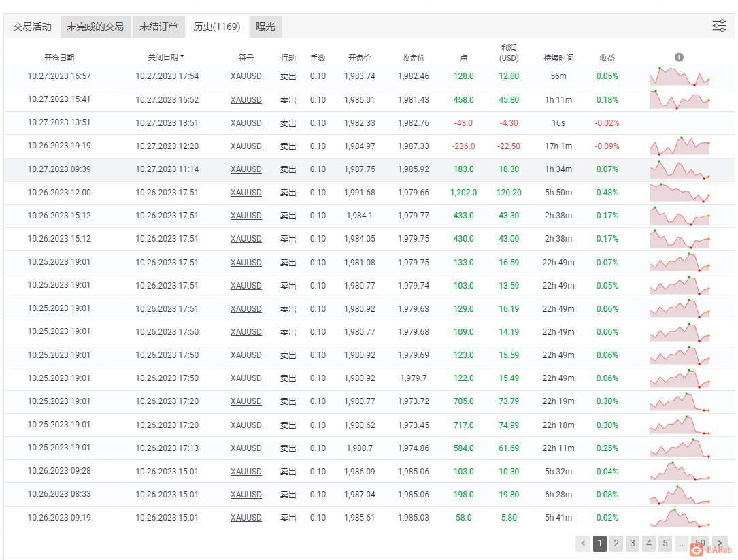The image size is (738, 560).
Task: Open XAUUSD link with 120.20 profit
Action: tap(246, 192)
